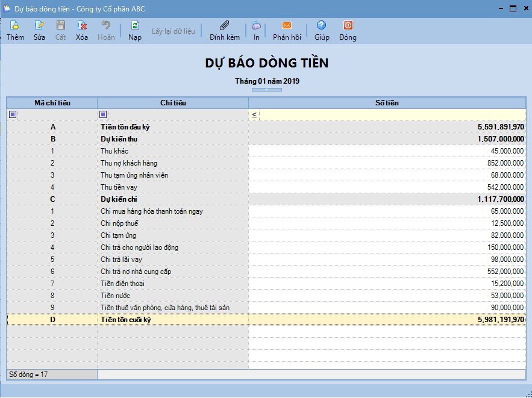Viewport: 532px width, 398px height.
Task: Click the Thêm (Add) toolbar icon
Action: click(x=15, y=26)
